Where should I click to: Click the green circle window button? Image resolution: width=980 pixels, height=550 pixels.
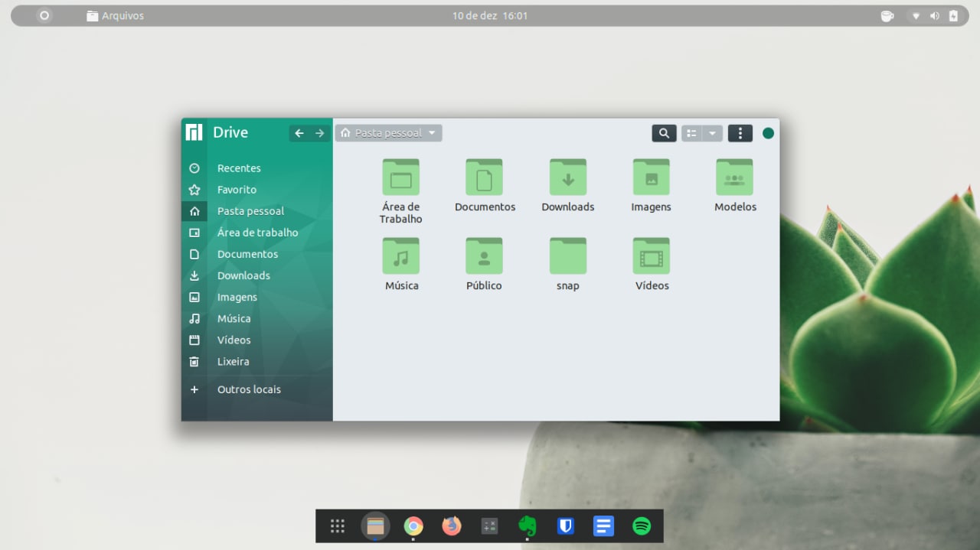click(x=768, y=133)
